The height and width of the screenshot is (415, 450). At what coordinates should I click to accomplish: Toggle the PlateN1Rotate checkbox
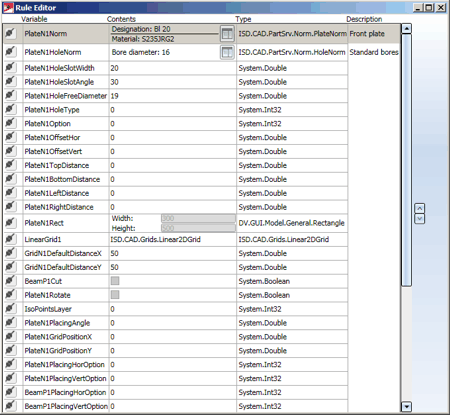click(x=115, y=295)
